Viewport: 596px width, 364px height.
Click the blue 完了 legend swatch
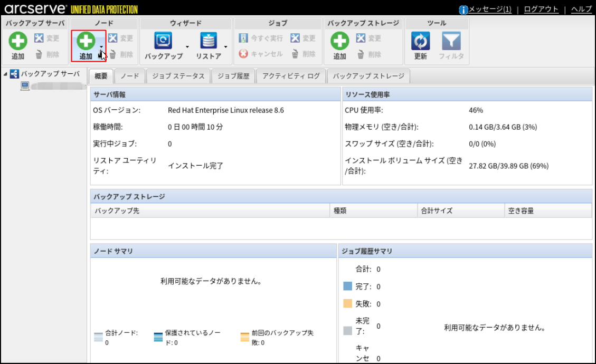tap(347, 286)
